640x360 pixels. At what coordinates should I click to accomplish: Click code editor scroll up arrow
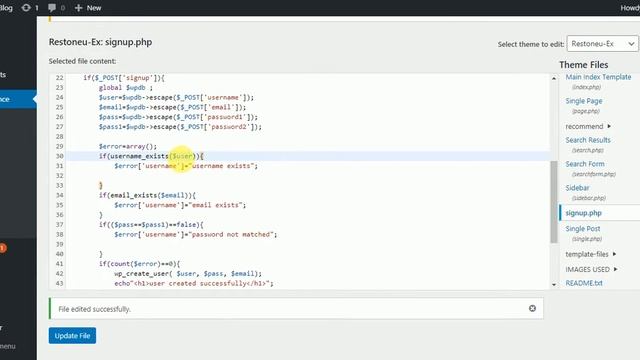pyautogui.click(x=554, y=78)
